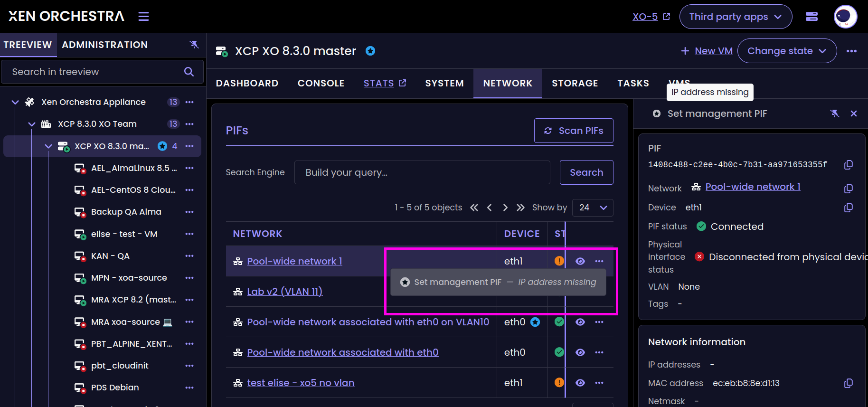Open the DASHBOARD tab
Screen dimensions: 868x407
pos(247,83)
